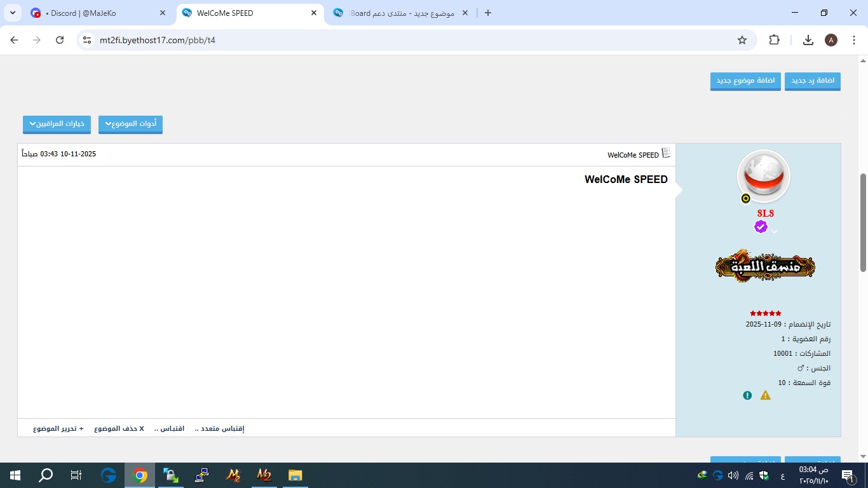The width and height of the screenshot is (868, 488).
Task: Click the taskbar clock and date
Action: tap(813, 475)
